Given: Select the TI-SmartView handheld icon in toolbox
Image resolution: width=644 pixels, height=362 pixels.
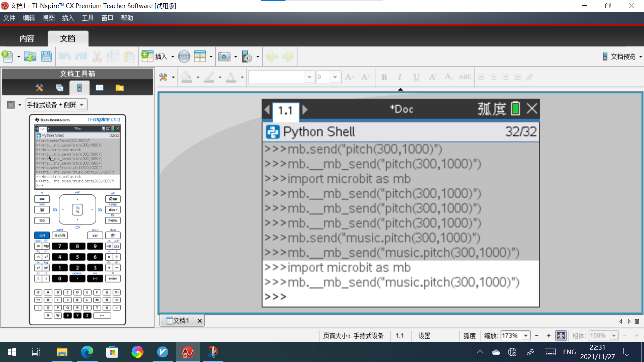Looking at the screenshot, I should click(x=79, y=88).
